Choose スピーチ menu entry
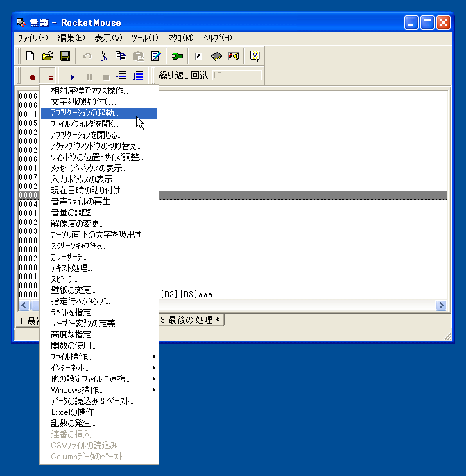 (x=99, y=279)
